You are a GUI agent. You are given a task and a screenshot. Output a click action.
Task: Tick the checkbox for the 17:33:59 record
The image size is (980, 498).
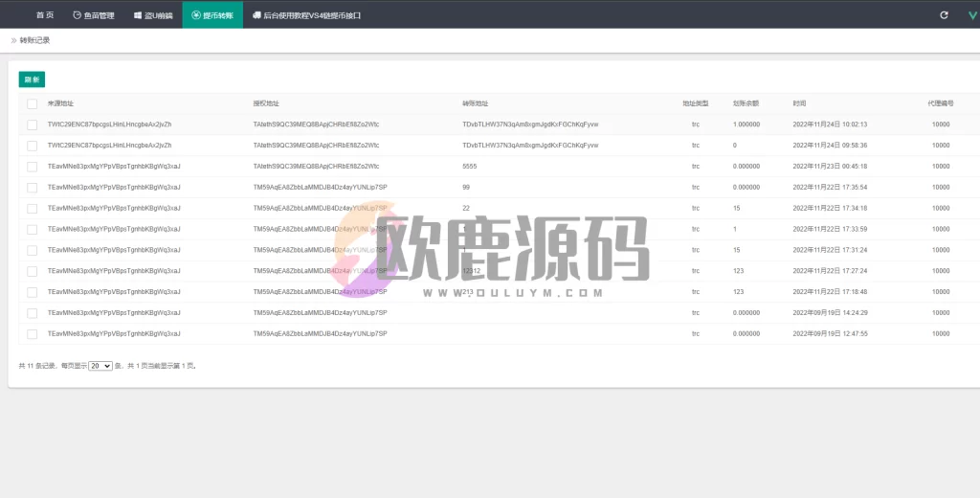coord(32,230)
